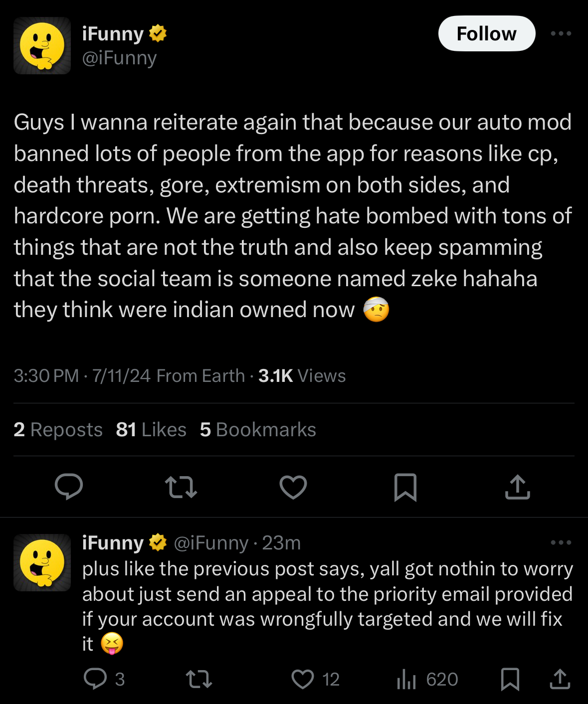Screen dimensions: 588x704
Task: Open the @iFunny handle in post header
Action: coord(119,58)
